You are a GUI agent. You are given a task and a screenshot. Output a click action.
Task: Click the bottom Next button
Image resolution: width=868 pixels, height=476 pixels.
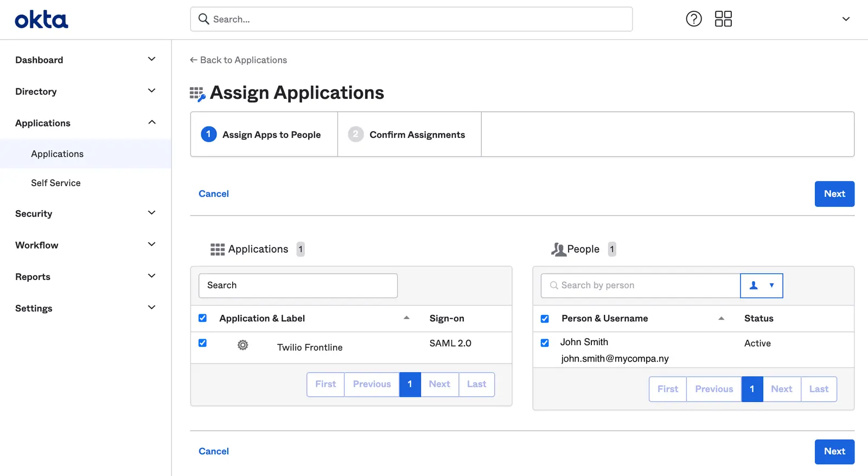click(834, 452)
